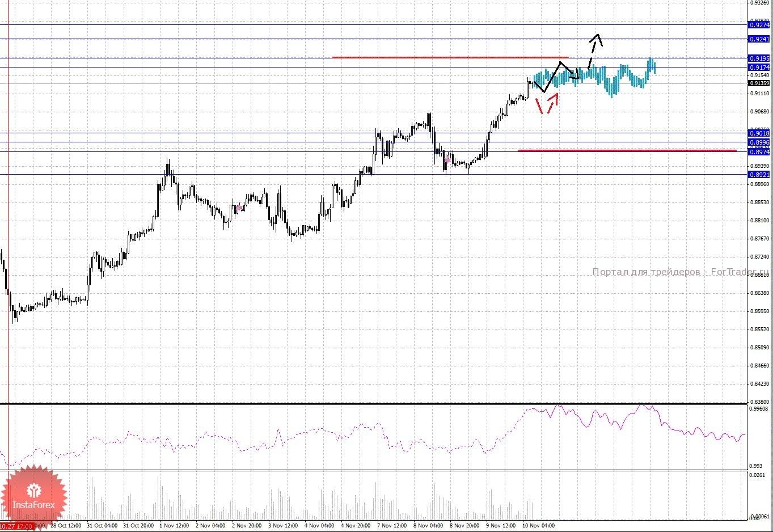773x532 pixels.
Task: Select the lower red horizontal support line
Action: coord(627,151)
